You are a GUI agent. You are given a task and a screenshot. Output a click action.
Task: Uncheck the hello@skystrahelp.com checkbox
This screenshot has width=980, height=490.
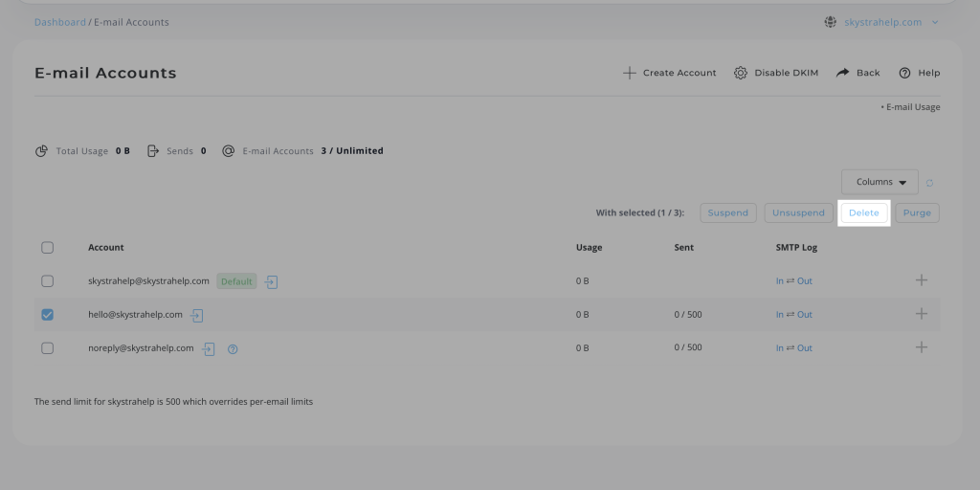[x=48, y=314]
